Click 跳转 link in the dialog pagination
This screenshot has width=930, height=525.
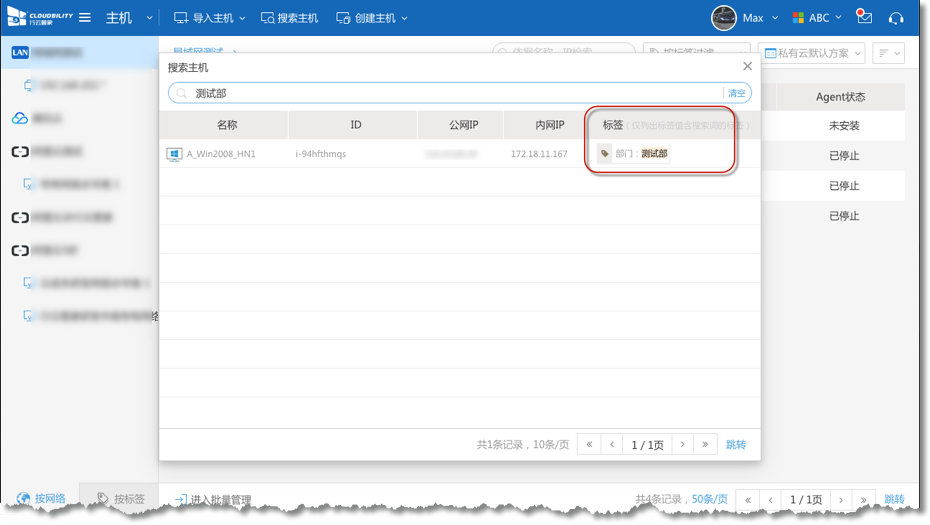pyautogui.click(x=735, y=445)
